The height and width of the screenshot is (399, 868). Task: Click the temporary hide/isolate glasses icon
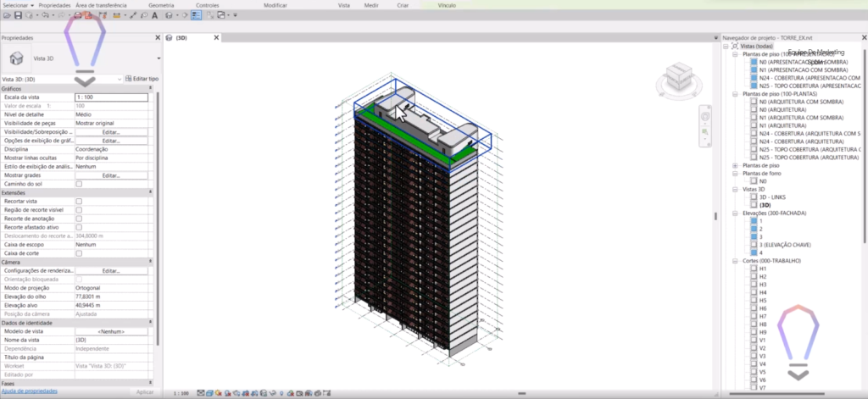click(272, 393)
